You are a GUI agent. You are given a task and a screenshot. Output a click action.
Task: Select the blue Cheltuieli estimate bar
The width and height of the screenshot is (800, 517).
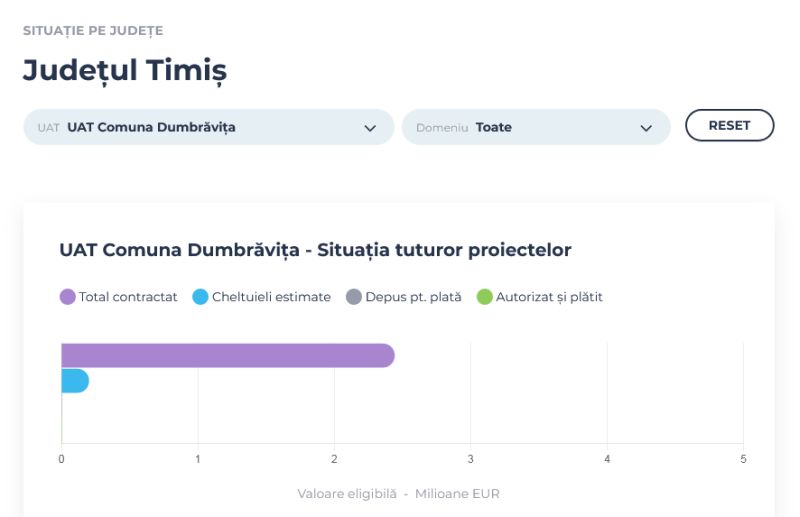(75, 381)
